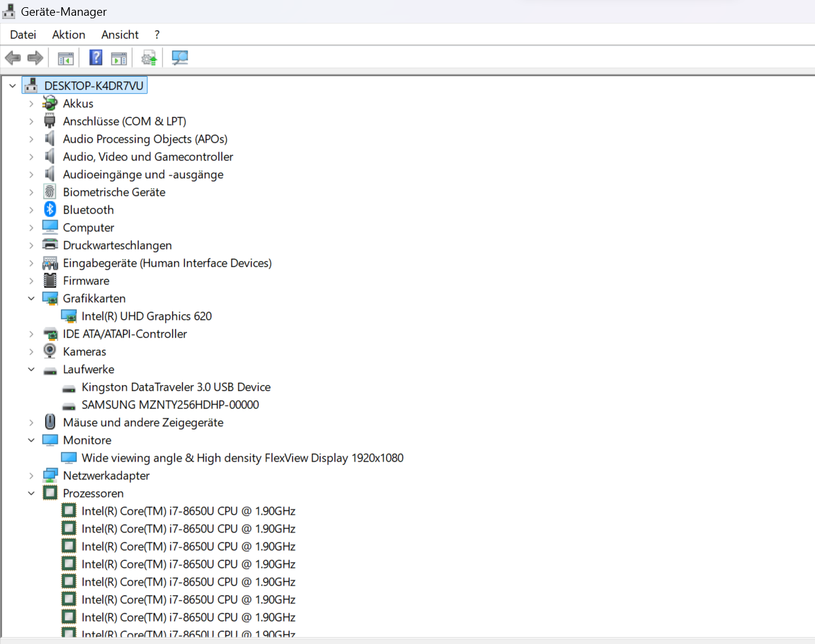Click the Biometrische Geräte fingerprint icon
Viewport: 815px width, 644px height.
pyautogui.click(x=50, y=191)
